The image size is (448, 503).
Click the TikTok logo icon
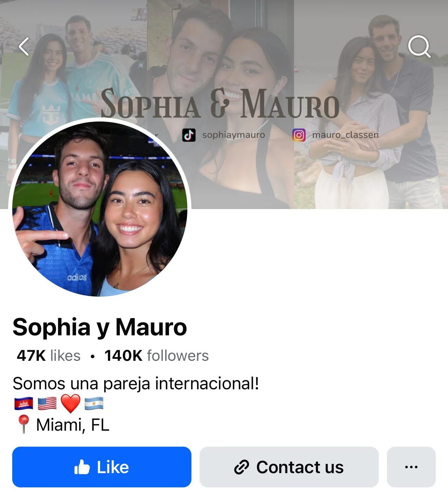click(189, 135)
